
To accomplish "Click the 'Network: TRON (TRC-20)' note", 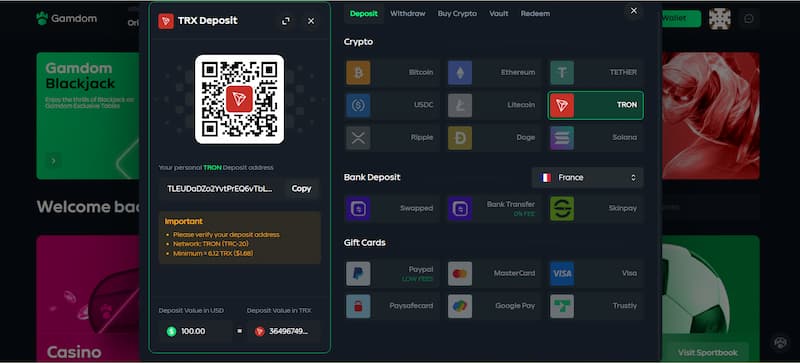I will pos(211,244).
